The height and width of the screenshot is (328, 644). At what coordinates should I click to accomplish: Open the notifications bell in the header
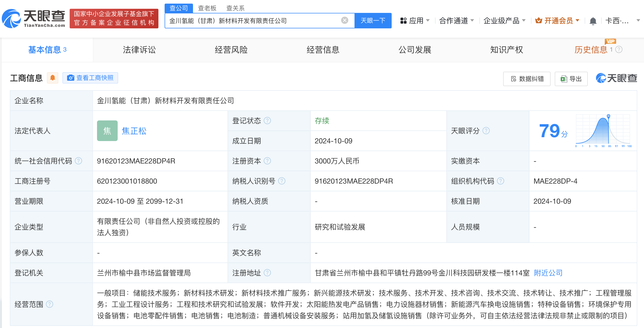coord(593,21)
